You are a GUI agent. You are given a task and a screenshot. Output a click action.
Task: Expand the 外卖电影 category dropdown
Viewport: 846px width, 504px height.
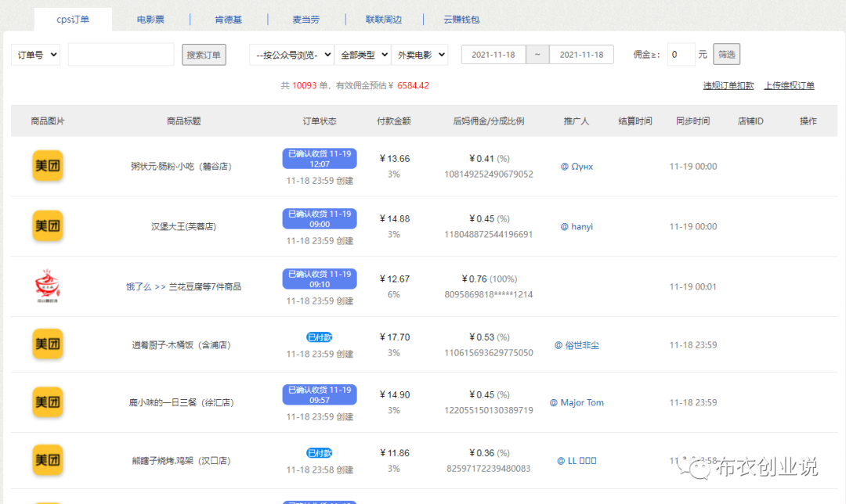tap(420, 54)
